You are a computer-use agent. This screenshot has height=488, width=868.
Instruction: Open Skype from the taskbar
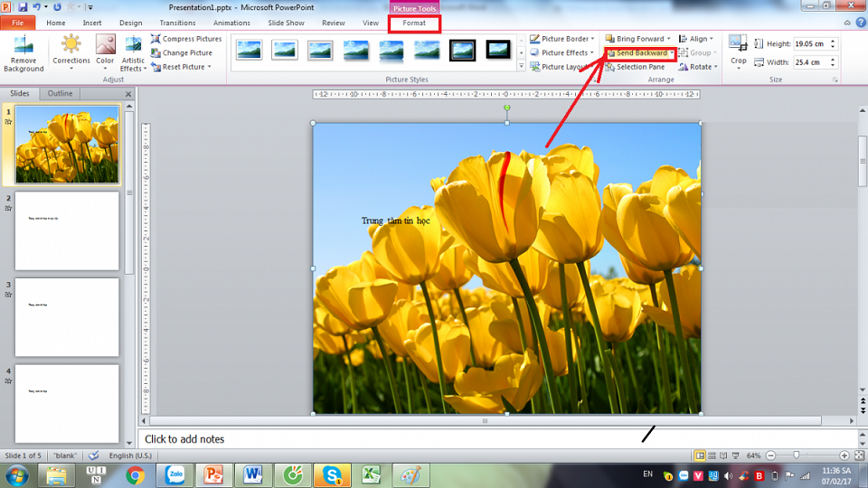(x=332, y=475)
